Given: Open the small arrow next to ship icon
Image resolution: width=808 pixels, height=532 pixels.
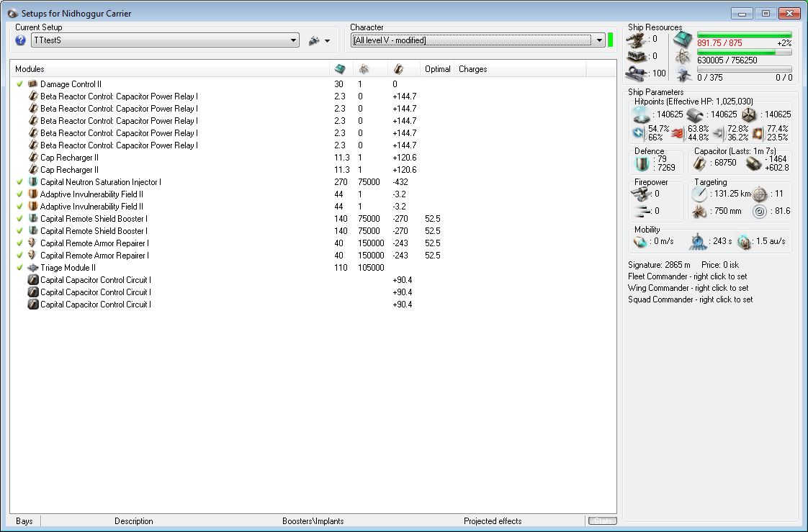Looking at the screenshot, I should (x=327, y=41).
